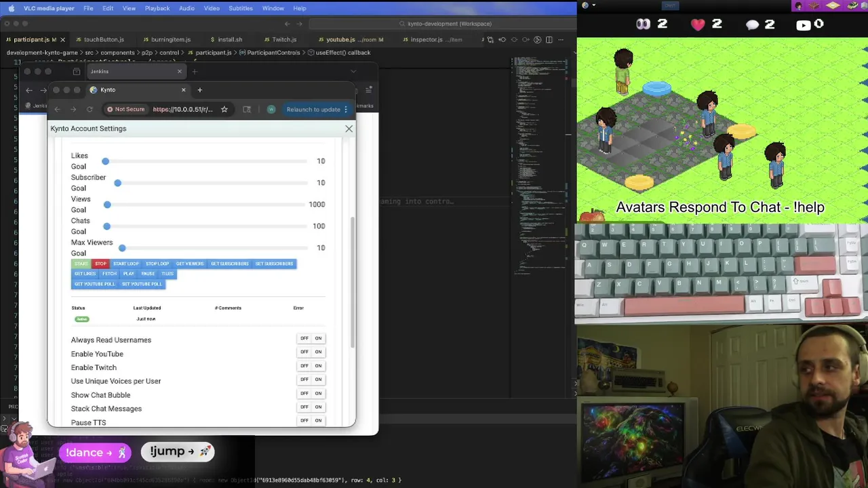Switch to the touchButton.js editor tab
Viewport: 868px width, 488px height.
(x=104, y=39)
